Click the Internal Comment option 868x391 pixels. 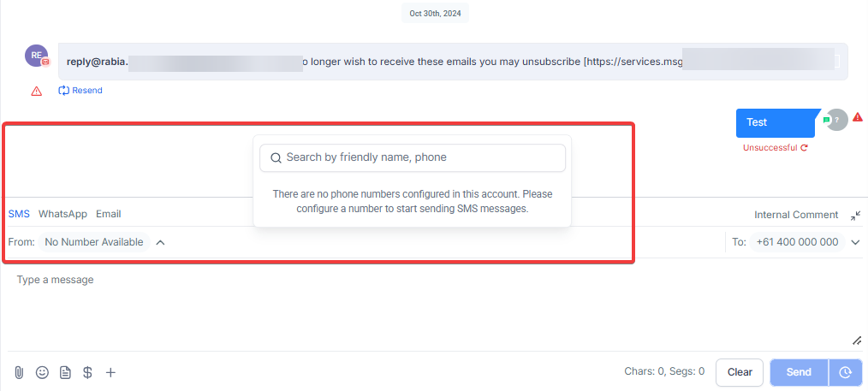tap(796, 215)
